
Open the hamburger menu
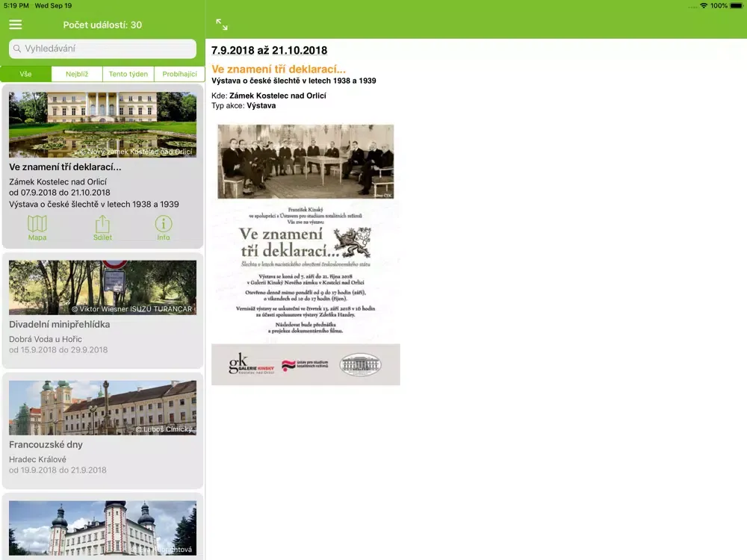coord(15,25)
